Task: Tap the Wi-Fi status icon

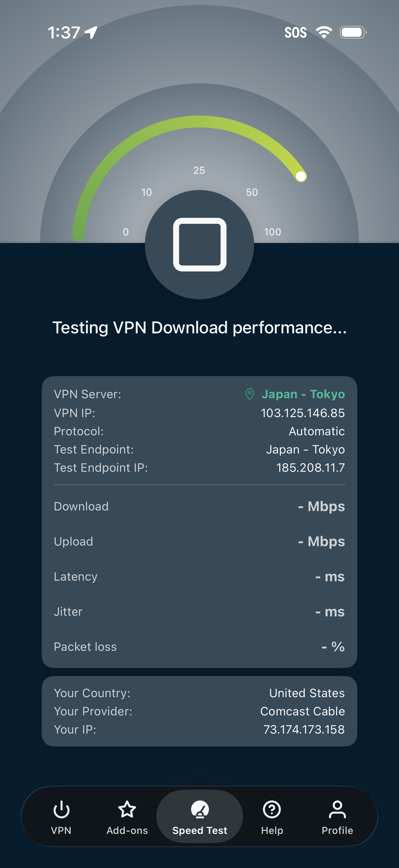Action: pyautogui.click(x=324, y=32)
